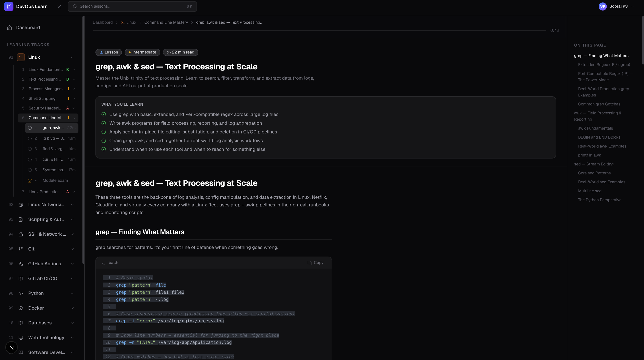Screen dimensions: 644x360
Task: Toggle completion circle for System Ins lesson
Action: click(30, 170)
